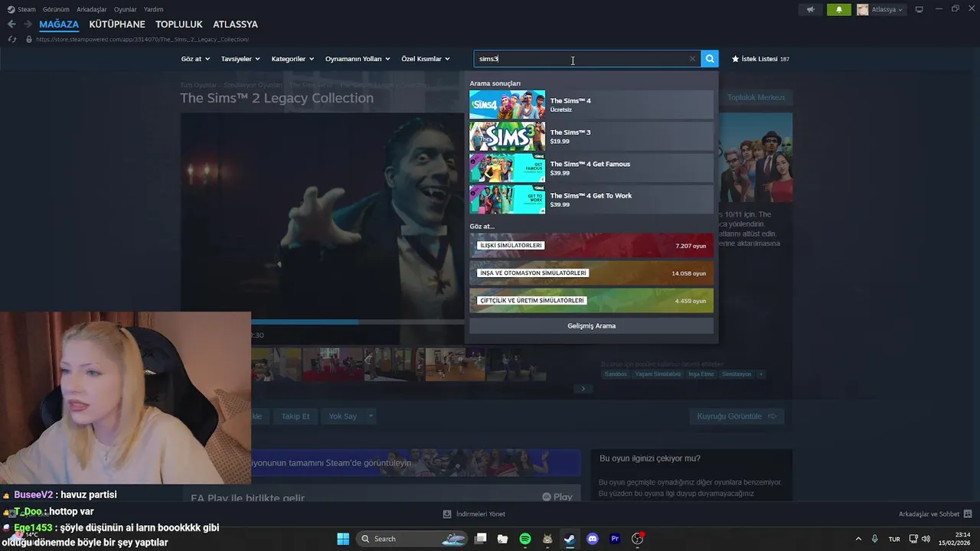The width and height of the screenshot is (980, 551).
Task: Expand the Kategoriler dropdown
Action: [x=292, y=59]
